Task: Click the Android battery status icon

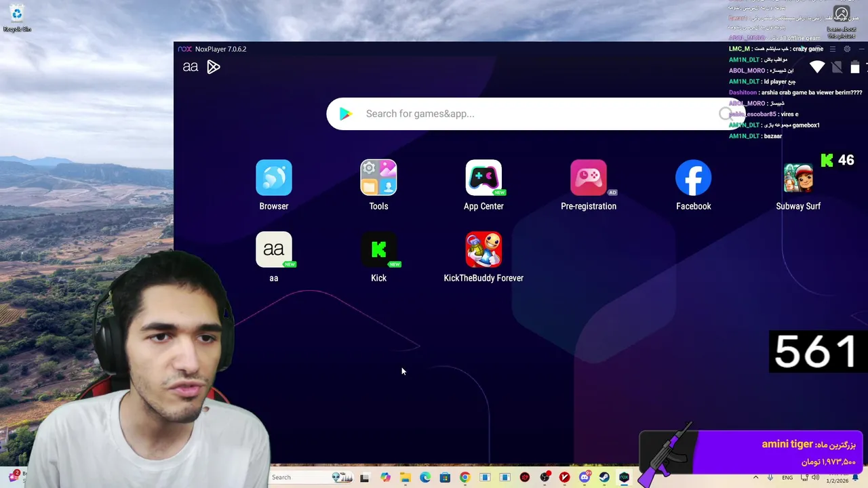Action: click(855, 67)
